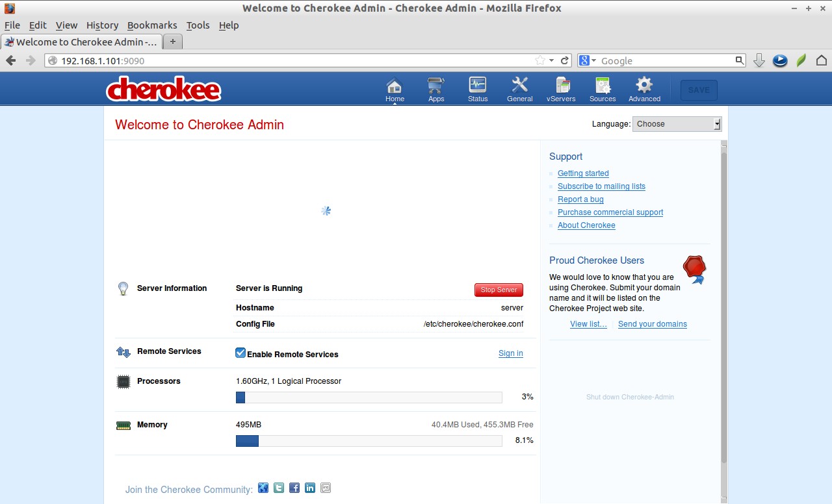
Task: Click the Processors usage progress bar
Action: 369,397
